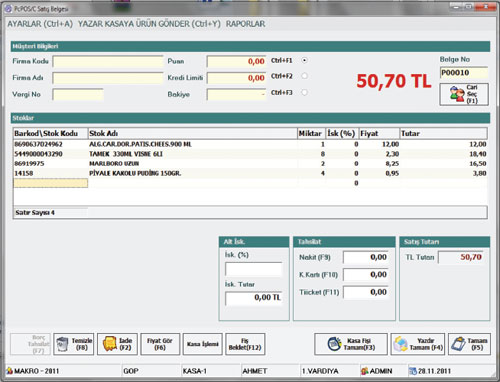
Task: Open the RAPORLAR menu
Action: 245,24
